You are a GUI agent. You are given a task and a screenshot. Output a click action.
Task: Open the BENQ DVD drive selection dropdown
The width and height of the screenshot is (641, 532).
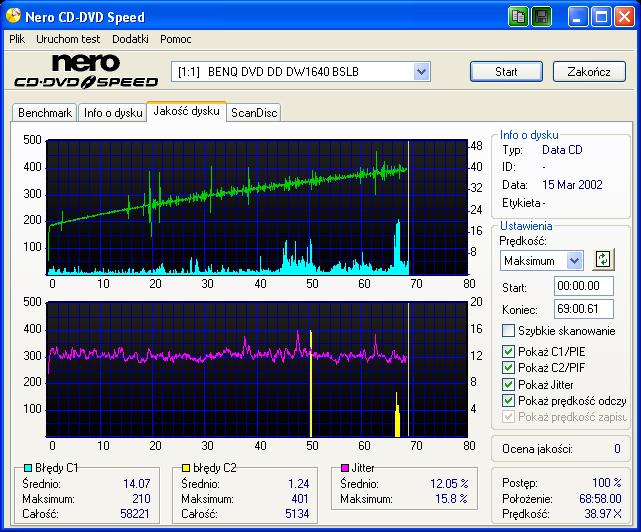point(421,72)
